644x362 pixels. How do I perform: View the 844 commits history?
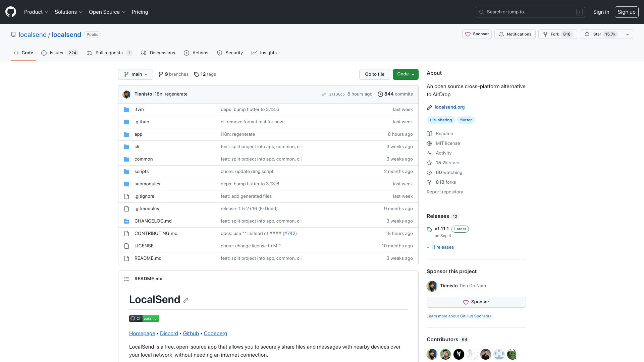(x=395, y=94)
